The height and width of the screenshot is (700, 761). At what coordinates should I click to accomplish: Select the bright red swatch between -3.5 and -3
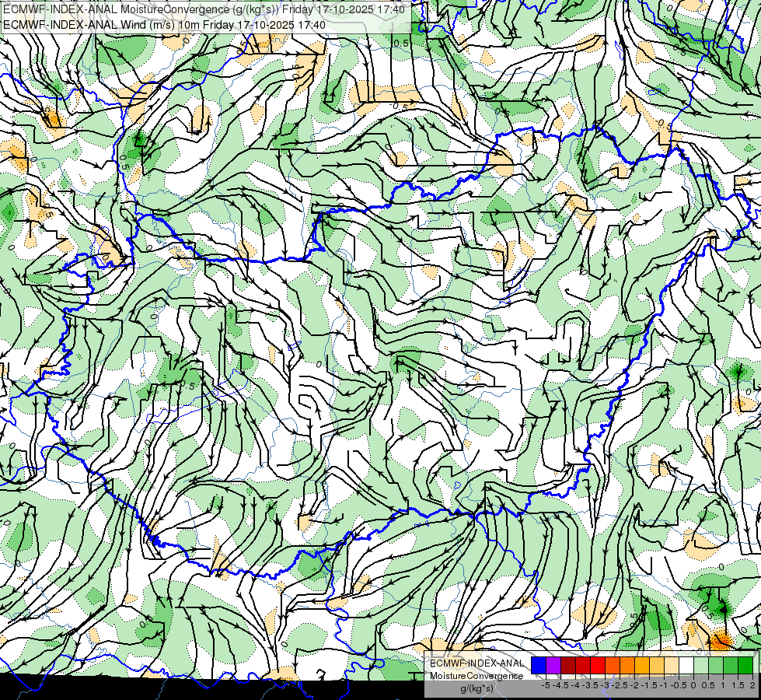click(598, 666)
